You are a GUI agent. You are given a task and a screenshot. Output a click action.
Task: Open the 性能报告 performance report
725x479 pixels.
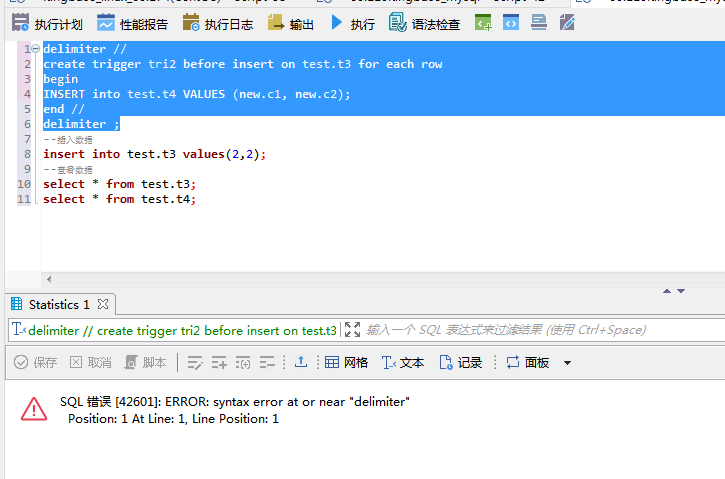click(x=133, y=24)
